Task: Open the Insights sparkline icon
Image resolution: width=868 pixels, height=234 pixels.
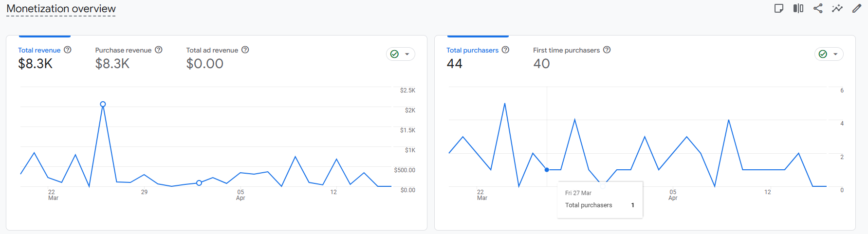Action: (837, 8)
